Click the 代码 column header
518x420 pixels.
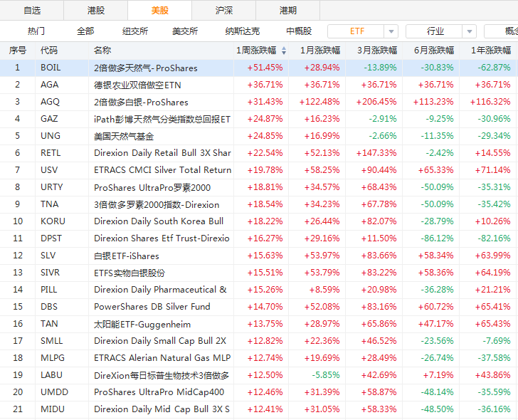[x=49, y=51]
